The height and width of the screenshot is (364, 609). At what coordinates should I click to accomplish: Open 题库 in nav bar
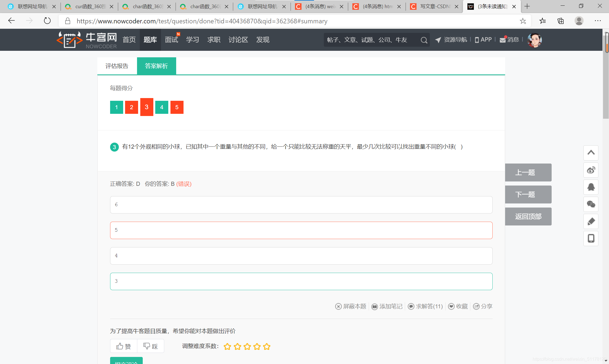[150, 40]
